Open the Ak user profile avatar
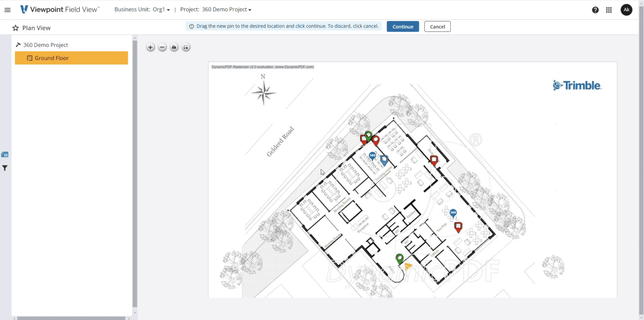This screenshot has width=644, height=320. [x=626, y=10]
